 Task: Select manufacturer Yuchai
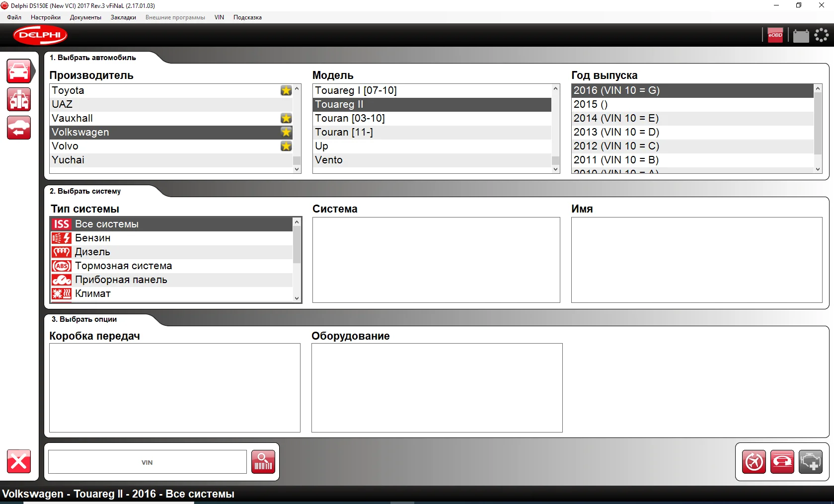pyautogui.click(x=171, y=160)
